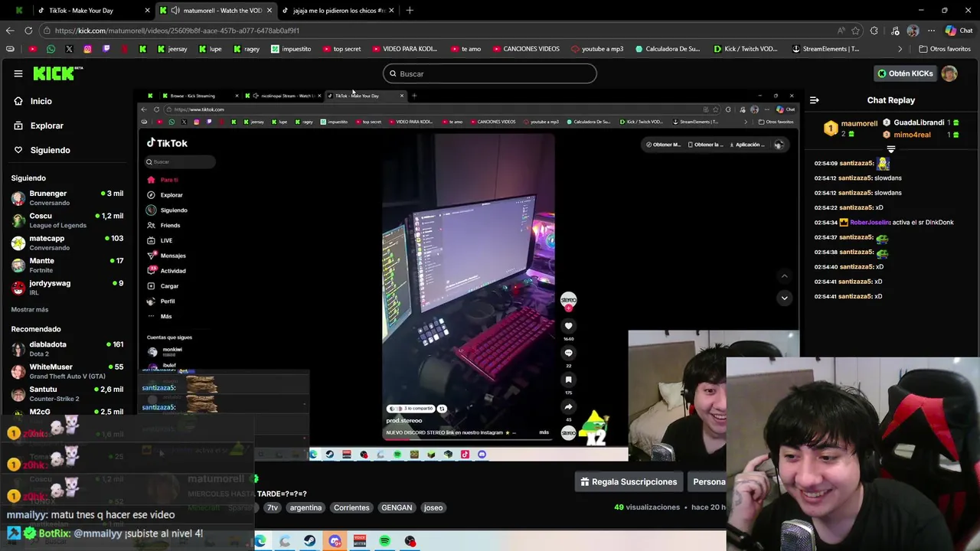Go to the Kick logo homepage

[57, 73]
